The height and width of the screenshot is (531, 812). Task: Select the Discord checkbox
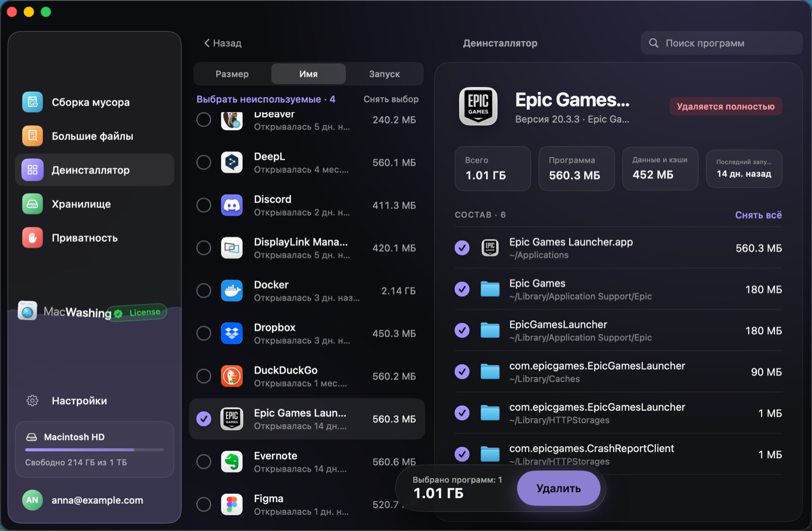[x=204, y=205]
